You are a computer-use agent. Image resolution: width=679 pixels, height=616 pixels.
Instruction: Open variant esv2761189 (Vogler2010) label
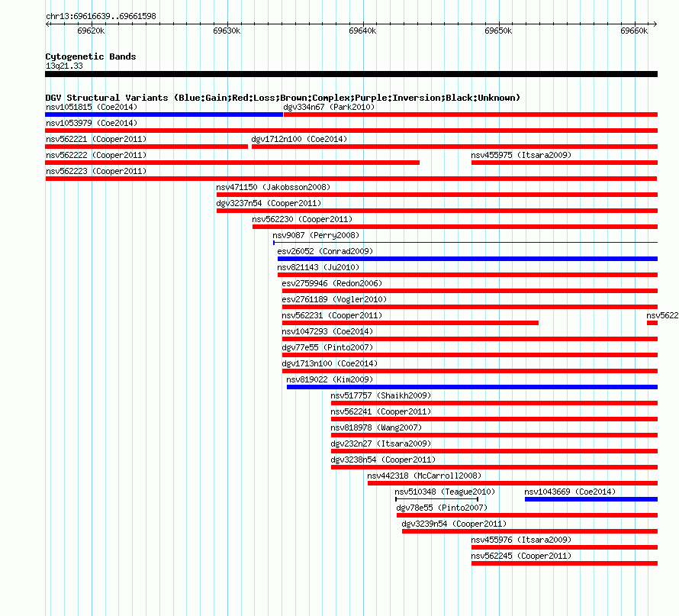tap(334, 299)
